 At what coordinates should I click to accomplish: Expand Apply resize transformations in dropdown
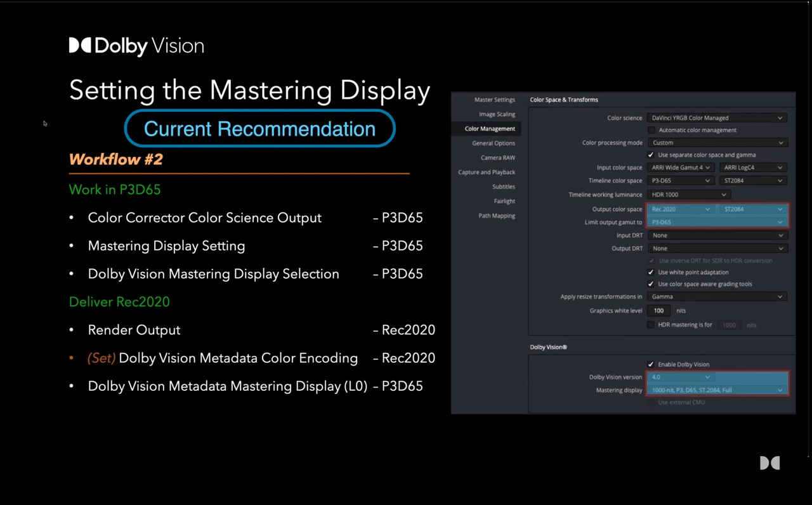[x=717, y=297]
